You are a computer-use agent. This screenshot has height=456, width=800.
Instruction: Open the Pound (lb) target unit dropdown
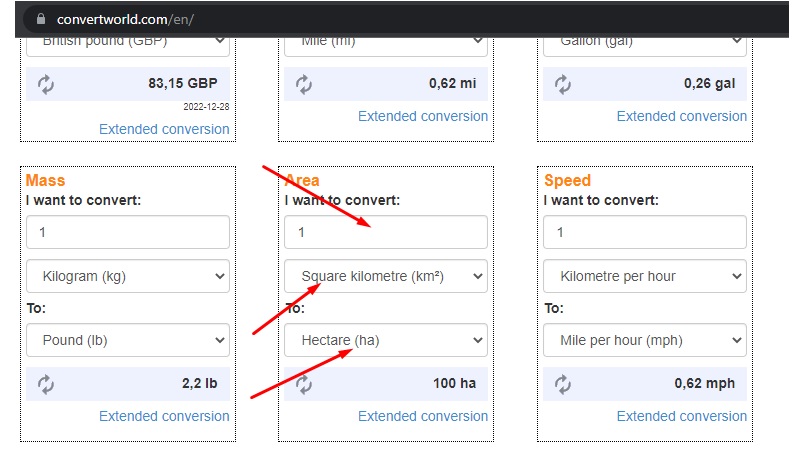tap(128, 340)
